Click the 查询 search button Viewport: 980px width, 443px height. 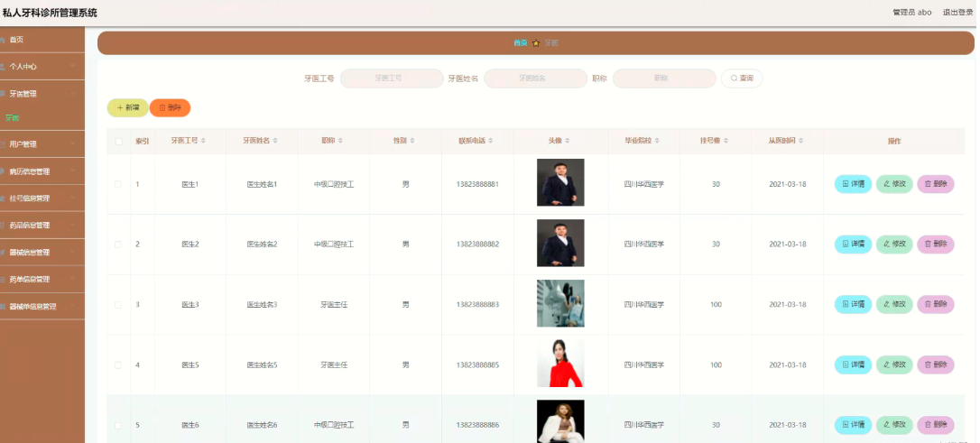(x=741, y=78)
